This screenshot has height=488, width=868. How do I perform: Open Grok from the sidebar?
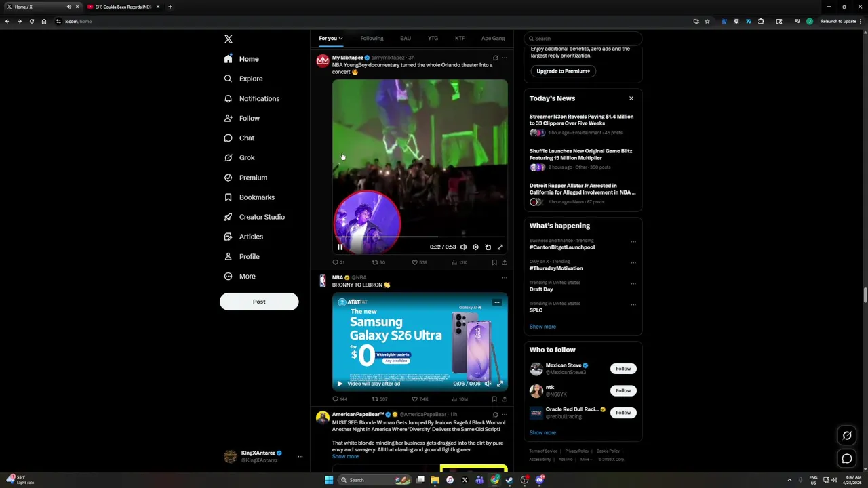[239, 157]
